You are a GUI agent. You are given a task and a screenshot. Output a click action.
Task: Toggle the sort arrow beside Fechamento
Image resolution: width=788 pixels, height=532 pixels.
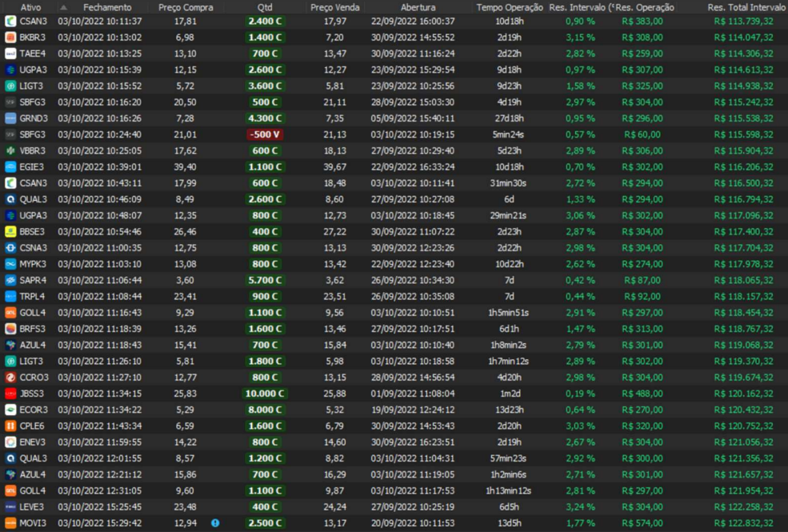click(x=64, y=7)
